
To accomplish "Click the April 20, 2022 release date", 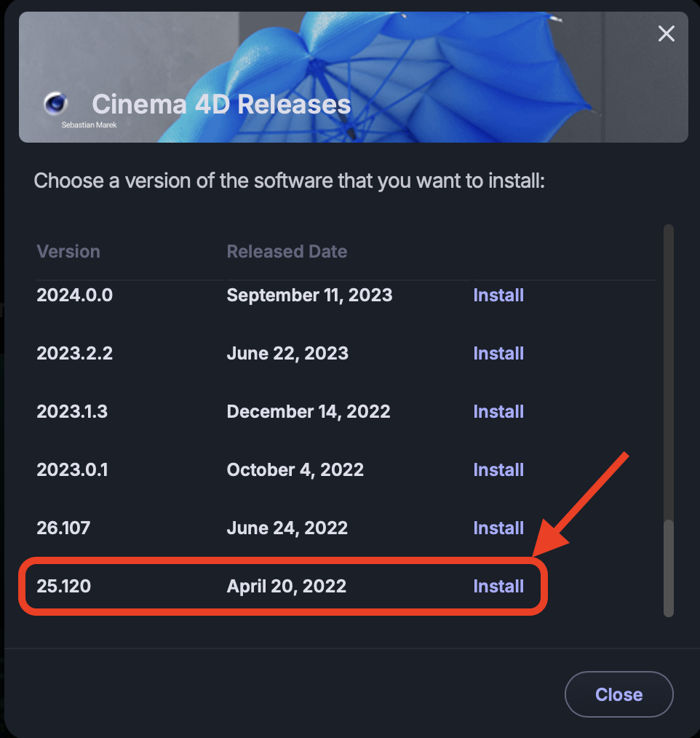I will click(287, 587).
